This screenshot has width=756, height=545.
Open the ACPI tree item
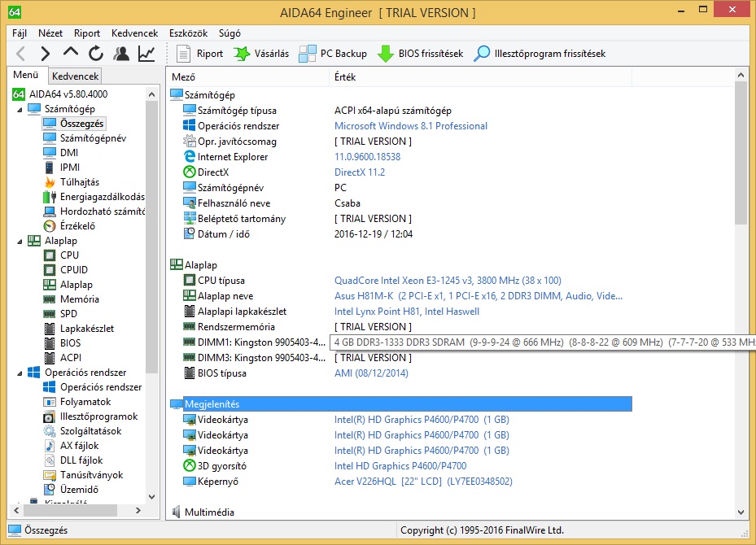pyautogui.click(x=71, y=358)
